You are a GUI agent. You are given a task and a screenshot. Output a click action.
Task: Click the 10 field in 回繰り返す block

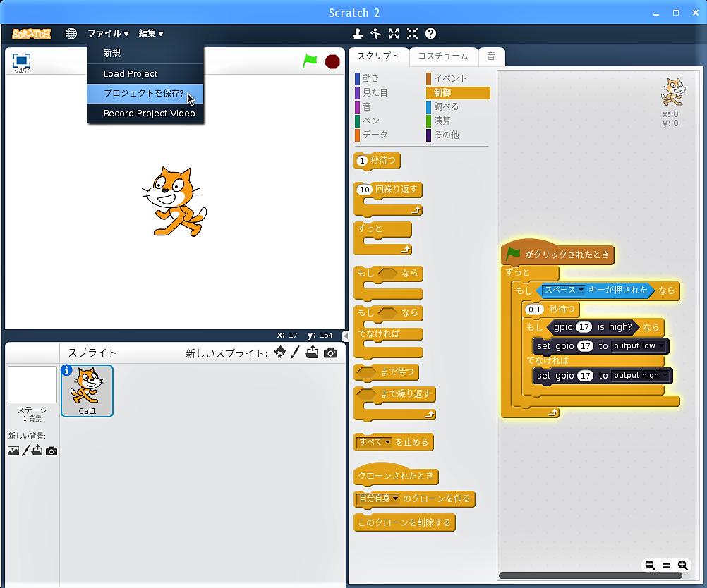coord(364,190)
